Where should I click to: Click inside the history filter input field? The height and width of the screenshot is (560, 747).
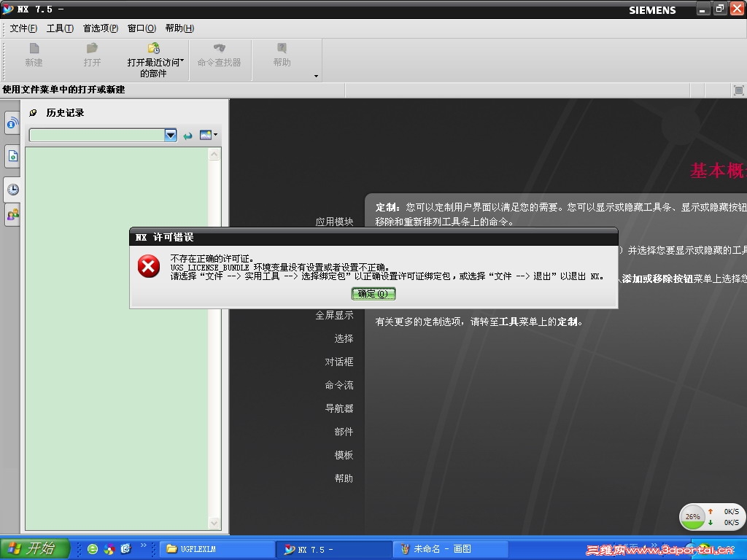[x=97, y=135]
